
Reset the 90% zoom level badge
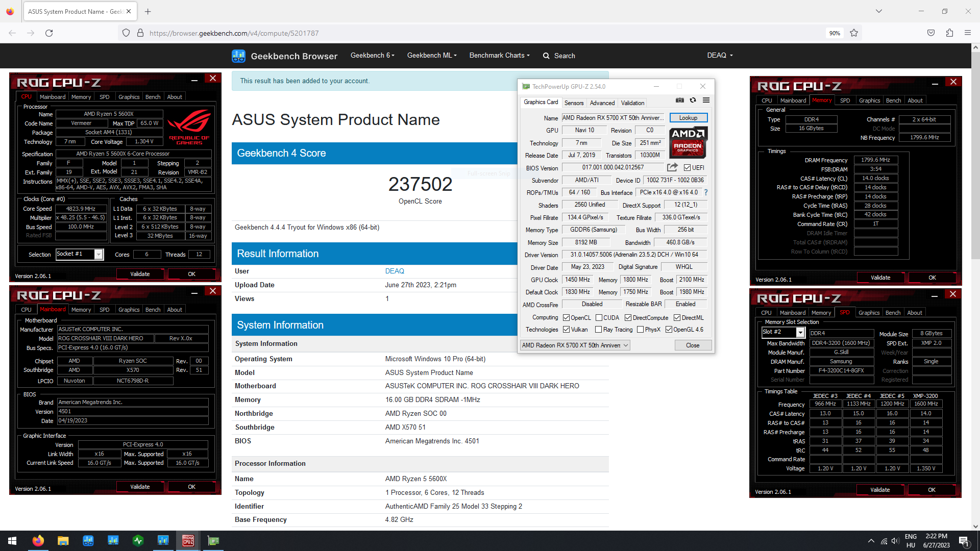835,33
